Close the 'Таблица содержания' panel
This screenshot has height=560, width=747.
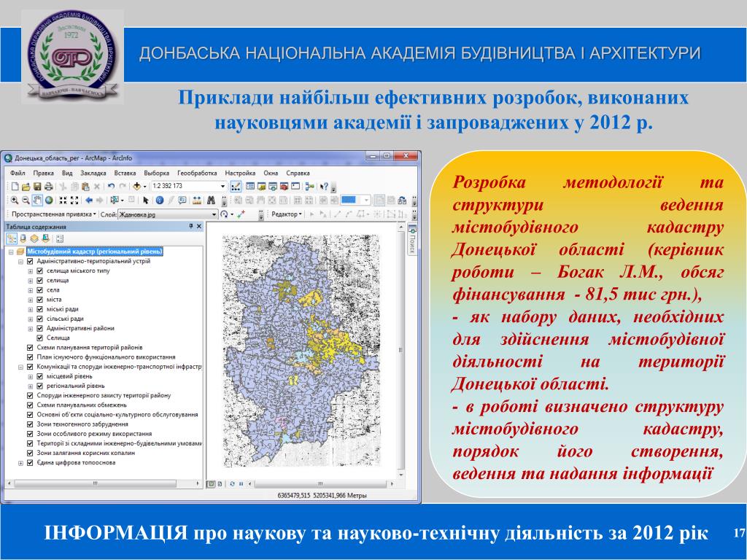point(199,227)
